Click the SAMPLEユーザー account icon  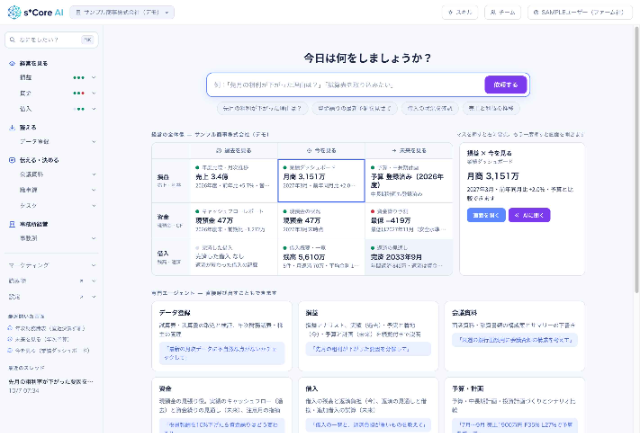click(536, 12)
